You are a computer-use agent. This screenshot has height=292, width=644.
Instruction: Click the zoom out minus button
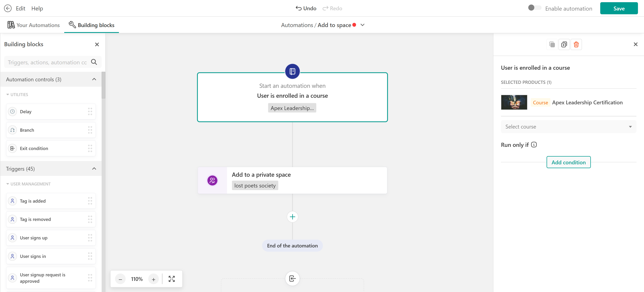click(x=120, y=279)
